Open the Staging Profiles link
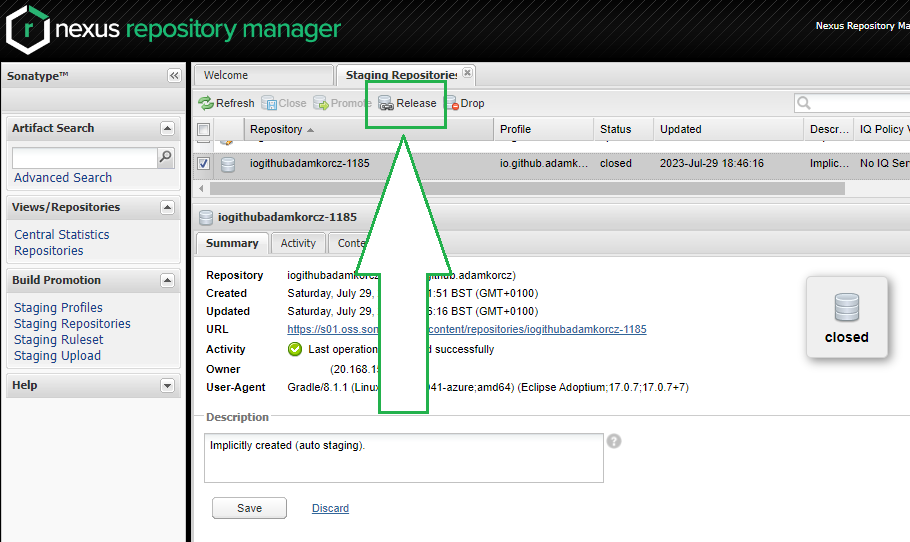The width and height of the screenshot is (910, 542). point(58,308)
